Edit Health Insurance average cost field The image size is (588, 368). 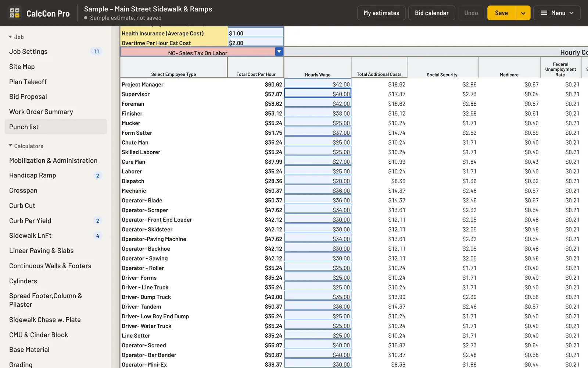pos(255,32)
